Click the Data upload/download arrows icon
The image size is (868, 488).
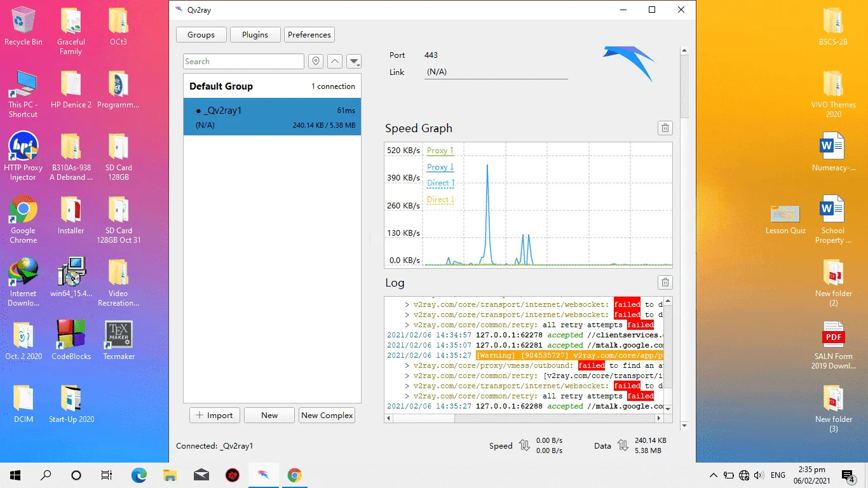click(623, 445)
